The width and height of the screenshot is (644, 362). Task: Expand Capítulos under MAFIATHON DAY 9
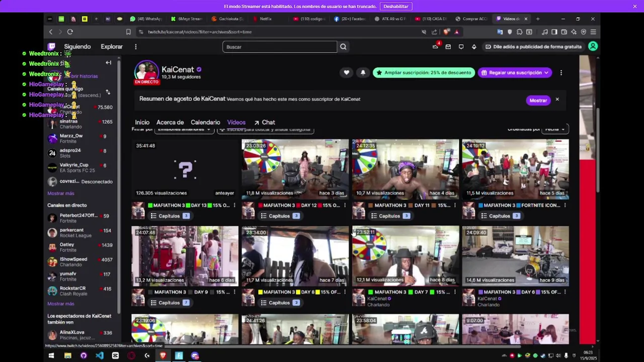click(x=170, y=303)
